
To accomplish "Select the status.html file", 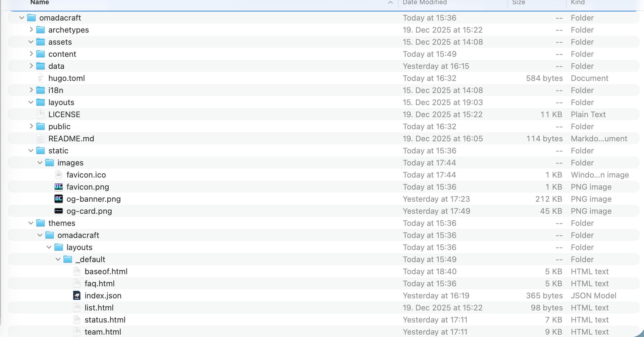I will [105, 320].
